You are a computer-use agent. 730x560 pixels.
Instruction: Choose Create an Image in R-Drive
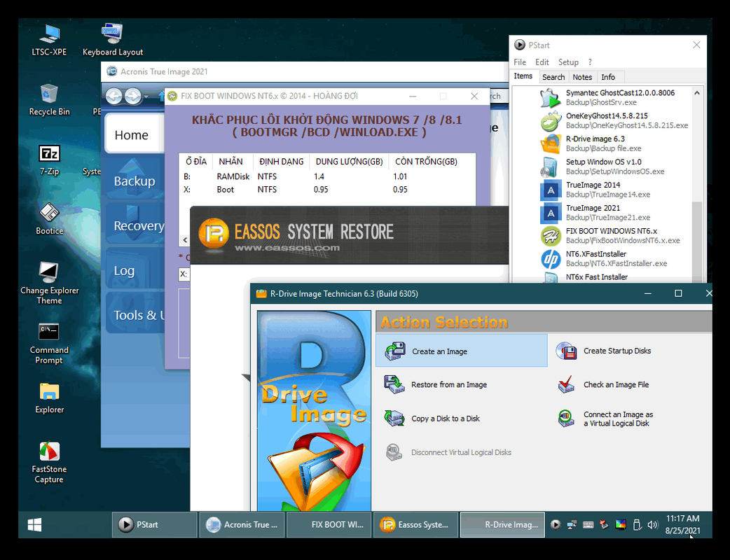pyautogui.click(x=462, y=351)
